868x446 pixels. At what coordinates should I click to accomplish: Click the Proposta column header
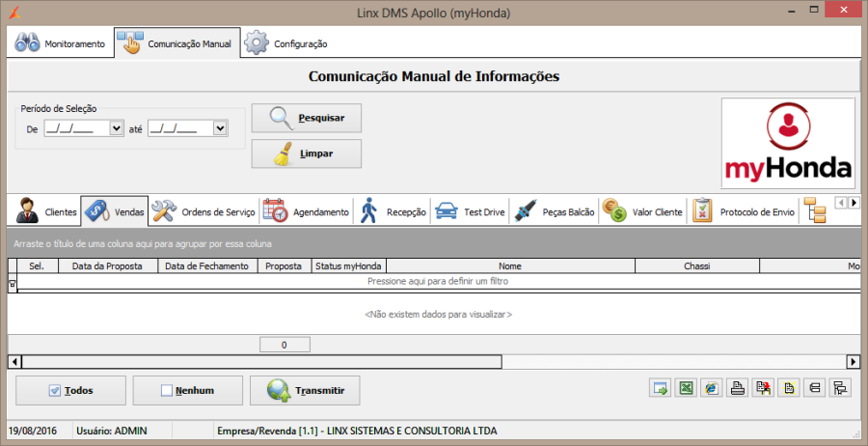284,266
